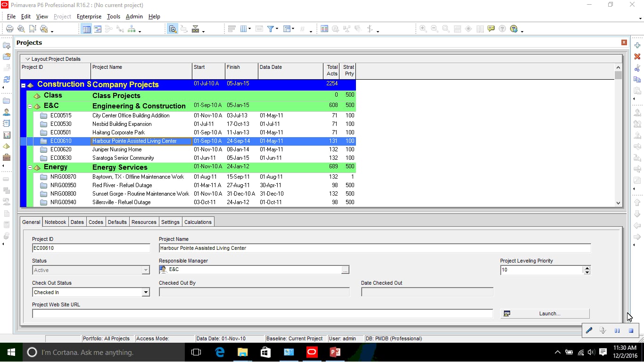The image size is (644, 362).
Task: Collapse the E&C group
Action: tap(30, 107)
